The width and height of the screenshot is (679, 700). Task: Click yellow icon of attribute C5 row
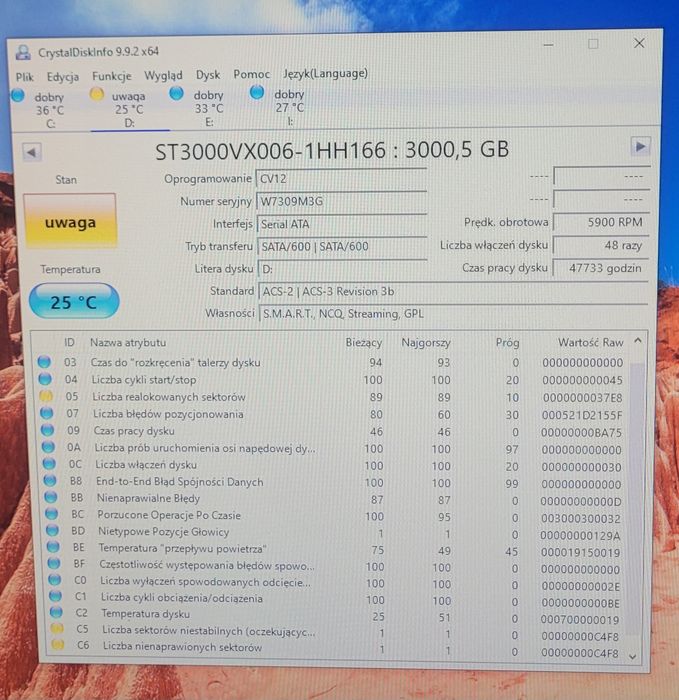pos(57,628)
